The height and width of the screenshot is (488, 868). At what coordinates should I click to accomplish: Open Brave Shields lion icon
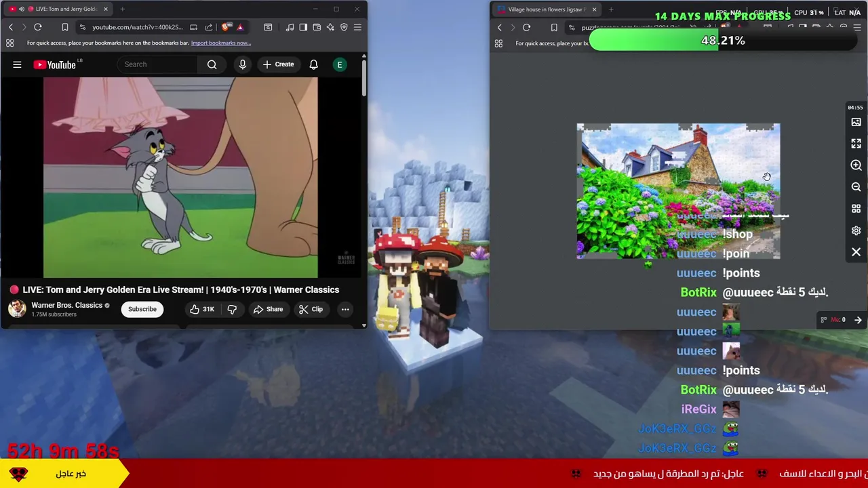click(x=226, y=27)
